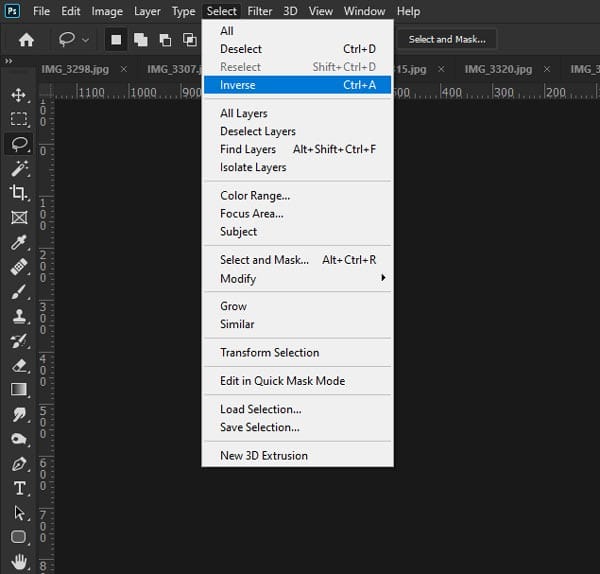Expand the collapsed toolbar with double arrows
This screenshot has height=574, width=600.
tap(9, 62)
